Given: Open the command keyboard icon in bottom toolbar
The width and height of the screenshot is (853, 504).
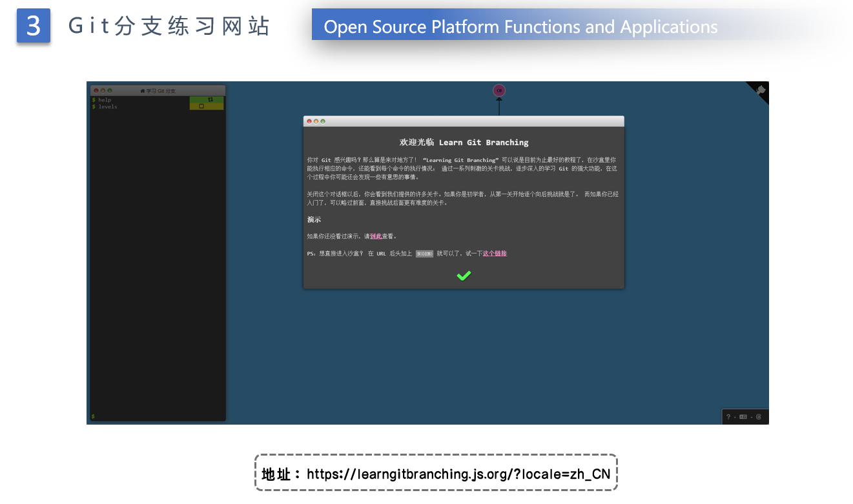Looking at the screenshot, I should (x=743, y=417).
